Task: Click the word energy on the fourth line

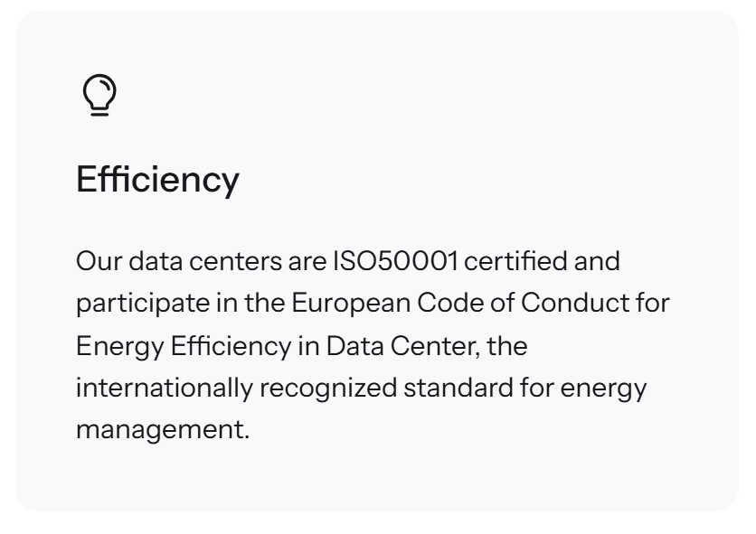Action: tap(603, 387)
